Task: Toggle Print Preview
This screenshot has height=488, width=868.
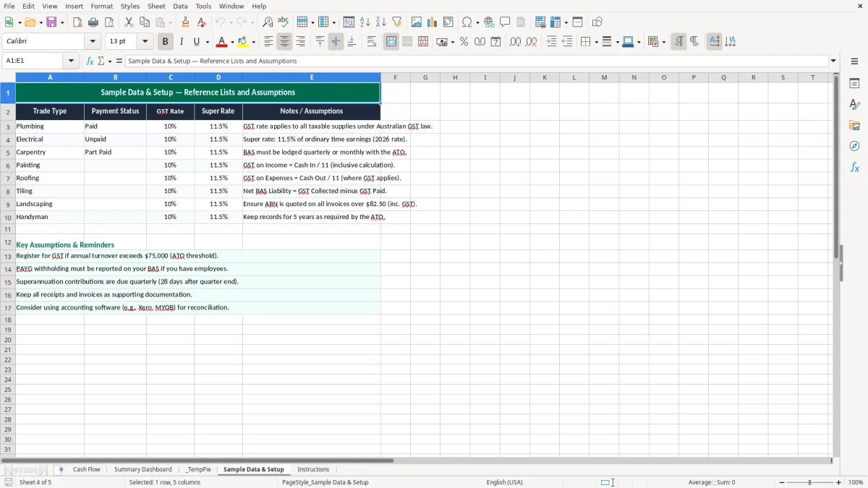Action: [109, 22]
